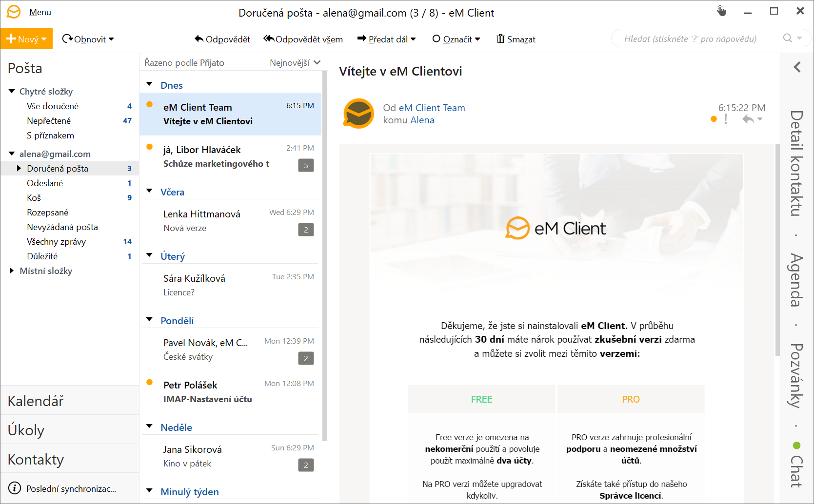Toggle unread dot on eM Client Team message
The width and height of the screenshot is (814, 504).
(150, 104)
